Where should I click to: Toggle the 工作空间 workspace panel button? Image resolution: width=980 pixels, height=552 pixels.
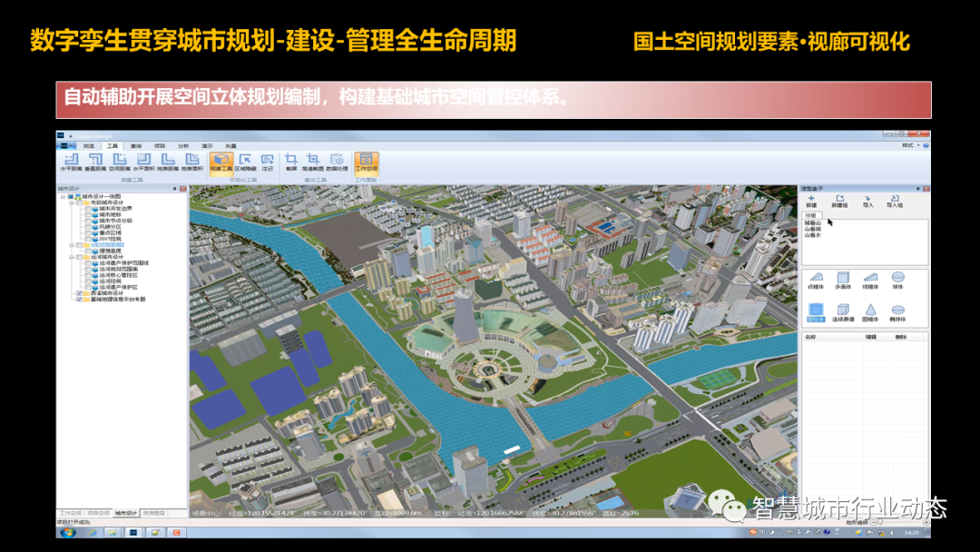tap(367, 163)
